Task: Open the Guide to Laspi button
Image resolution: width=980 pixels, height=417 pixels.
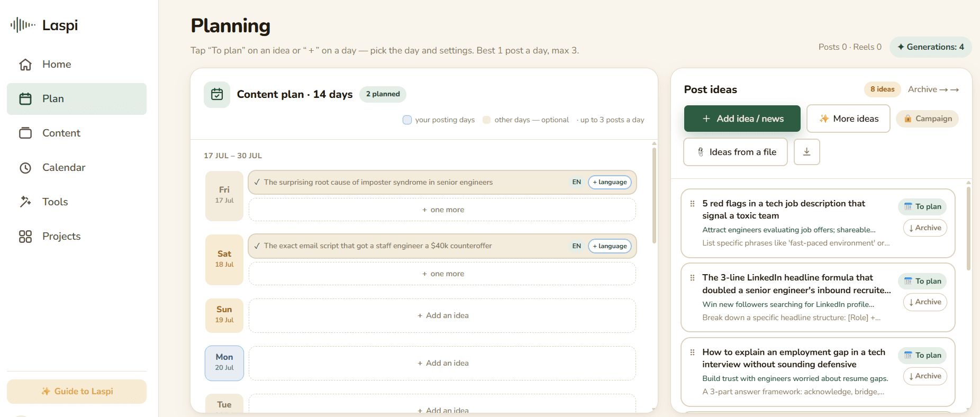Action: pos(77,392)
